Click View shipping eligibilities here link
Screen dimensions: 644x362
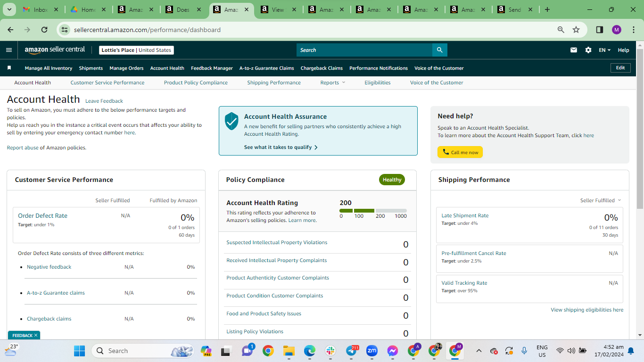(587, 310)
